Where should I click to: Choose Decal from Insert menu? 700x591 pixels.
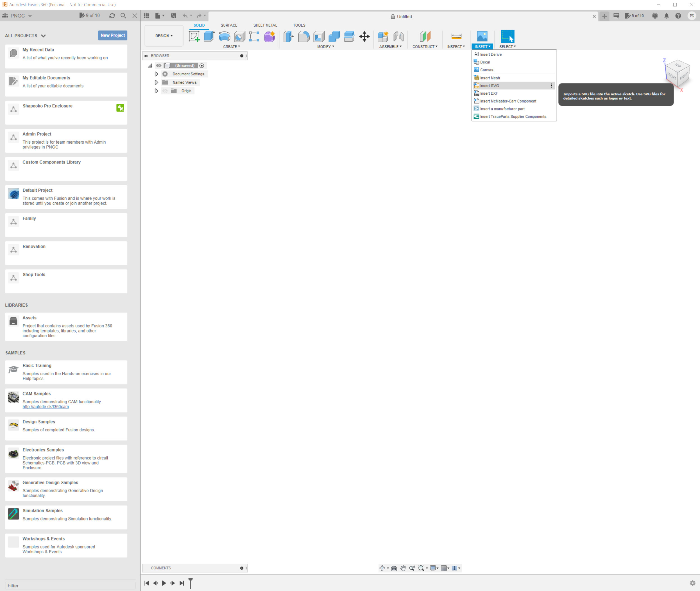click(x=514, y=62)
